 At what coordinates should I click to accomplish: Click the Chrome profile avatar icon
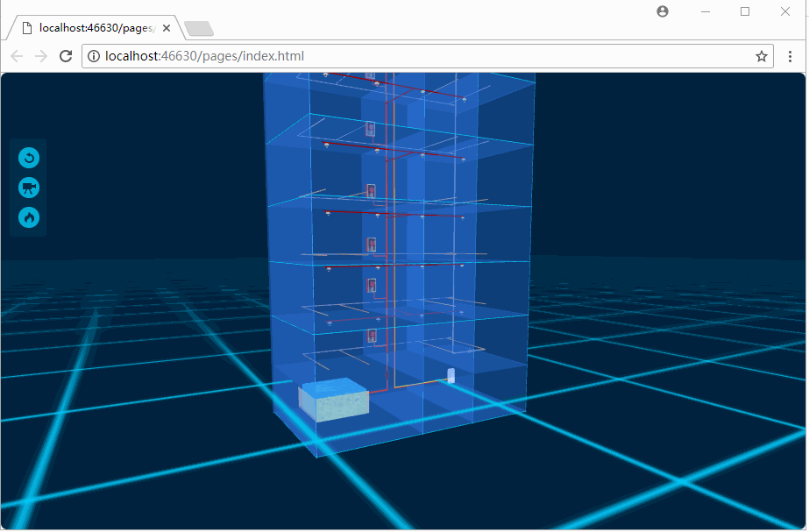662,11
